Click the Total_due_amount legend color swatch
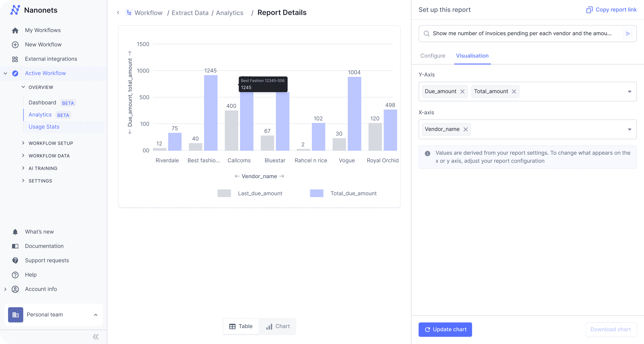644x344 pixels. point(317,193)
